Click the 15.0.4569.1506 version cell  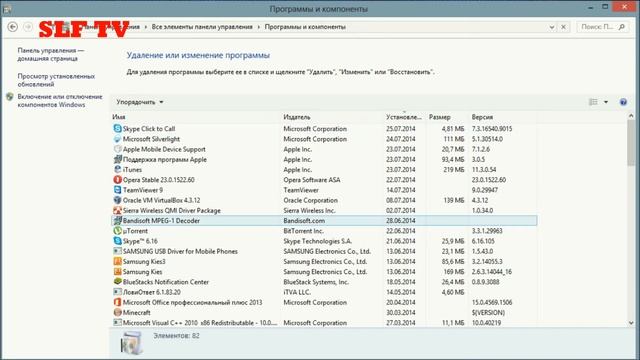pos(492,302)
